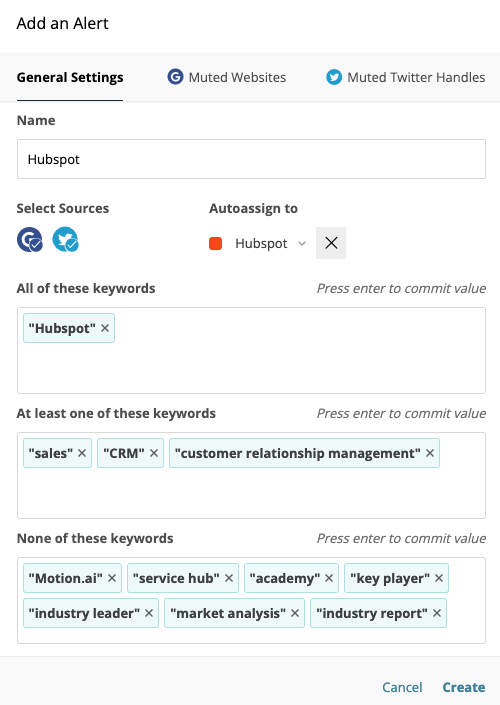
Task: Toggle the Google source icon
Action: pyautogui.click(x=30, y=240)
